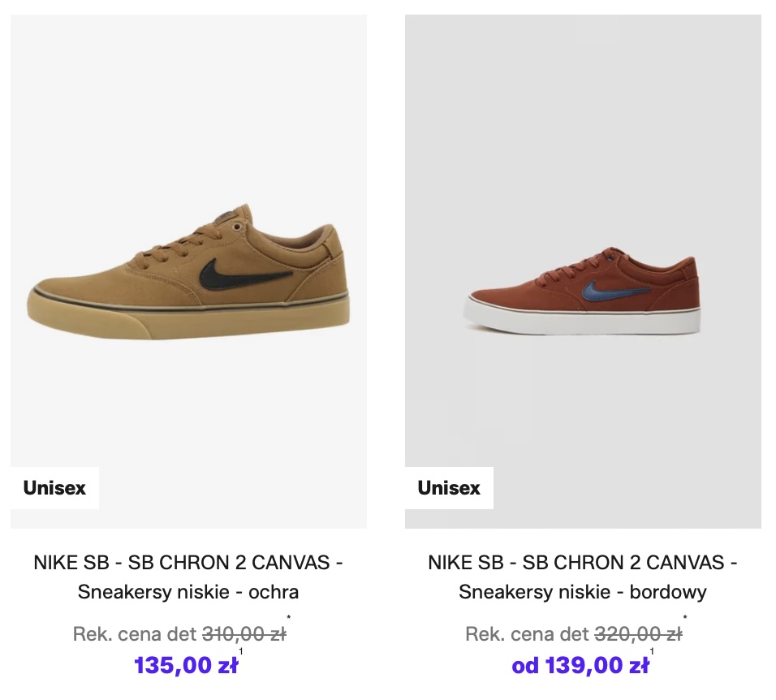Click the crossed-out 320,00 zł price

click(x=638, y=634)
